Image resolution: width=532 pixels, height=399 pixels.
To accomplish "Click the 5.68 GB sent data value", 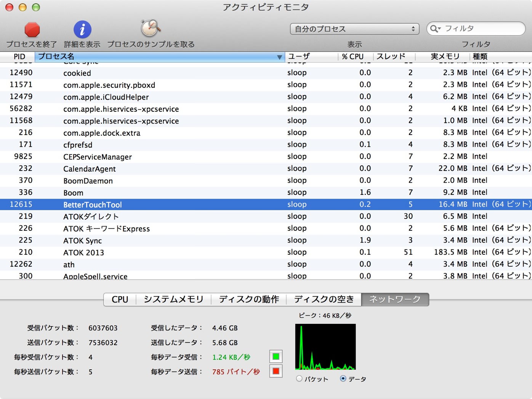I will click(x=225, y=343).
